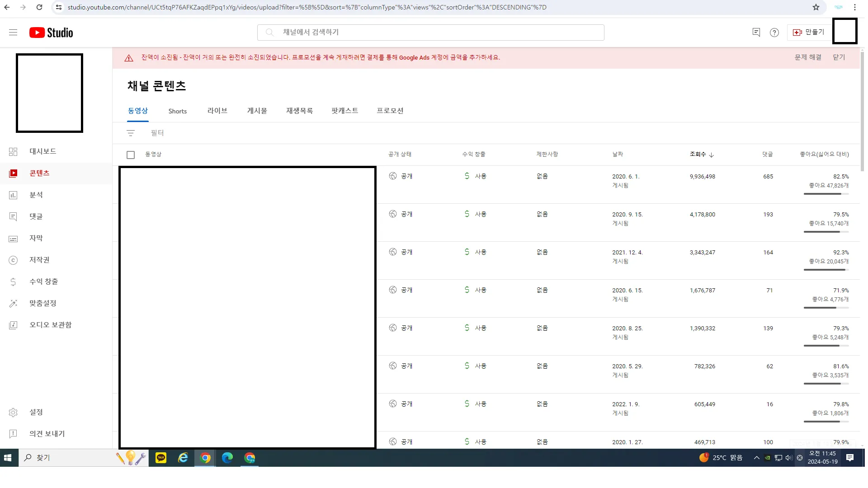Screen dimensions: 868x488
Task: Toggle the hamburger navigation menu
Action: click(13, 32)
